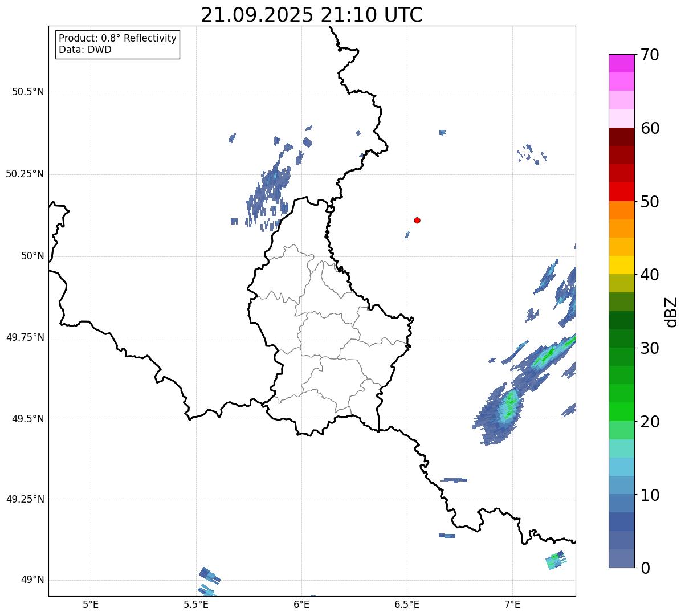Click the colorbar tick label 70

650,55
